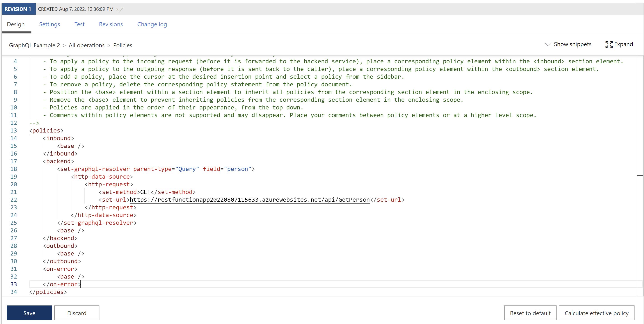
Task: Click the Expand editor arrows icon
Action: (609, 45)
